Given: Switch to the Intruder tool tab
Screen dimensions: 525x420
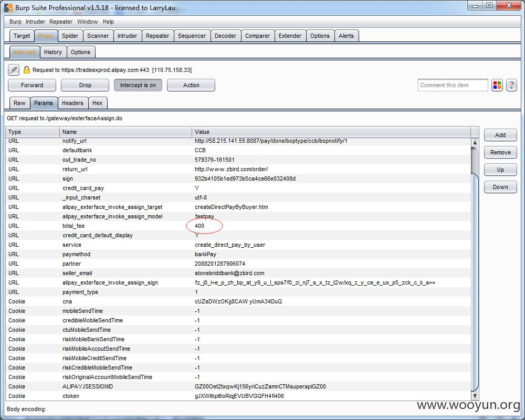Looking at the screenshot, I should click(x=127, y=36).
